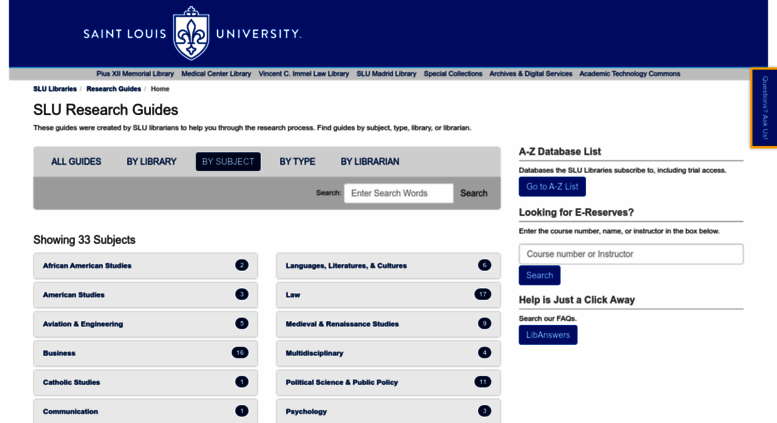This screenshot has height=423, width=777.
Task: Open the Questions? Ask Us! side tab
Action: point(765,108)
